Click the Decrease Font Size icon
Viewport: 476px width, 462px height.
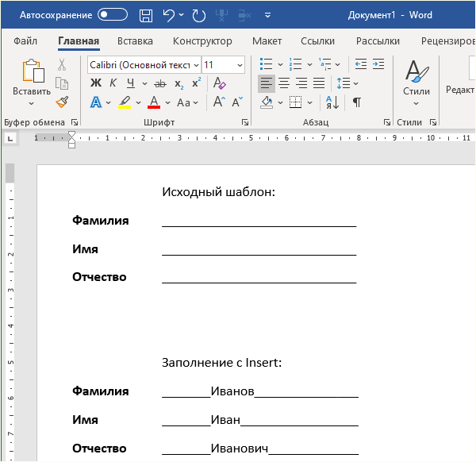click(x=237, y=102)
